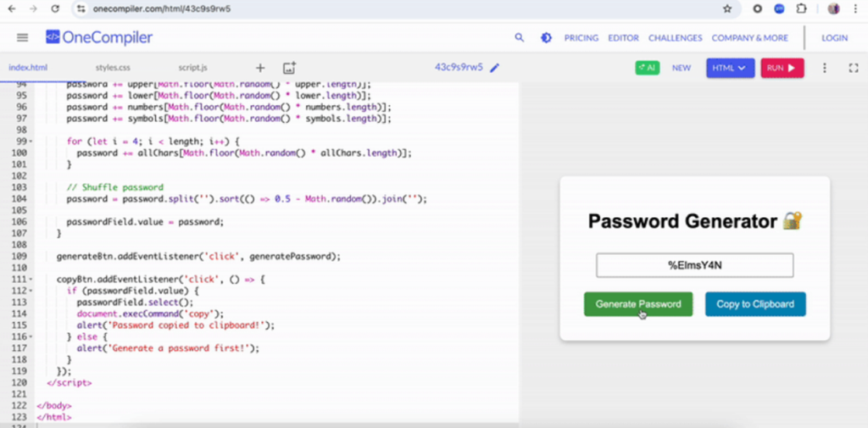
Task: Collapse the code fold at line 111
Action: pyautogui.click(x=31, y=280)
